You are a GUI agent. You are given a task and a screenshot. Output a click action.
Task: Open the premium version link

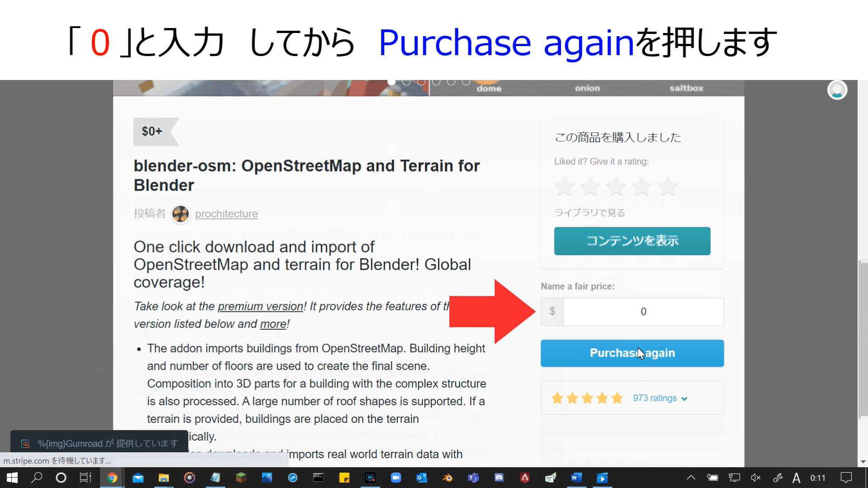[260, 306]
